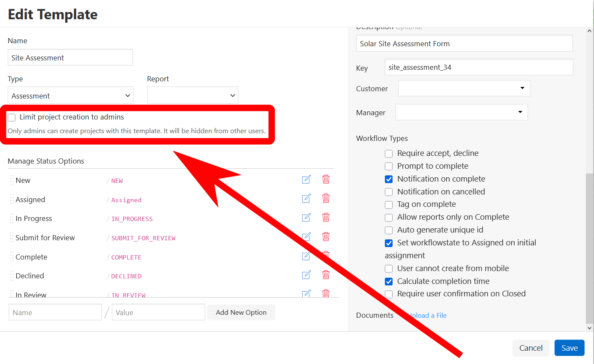Edit the New status option
Image resolution: width=594 pixels, height=364 pixels.
pos(306,179)
